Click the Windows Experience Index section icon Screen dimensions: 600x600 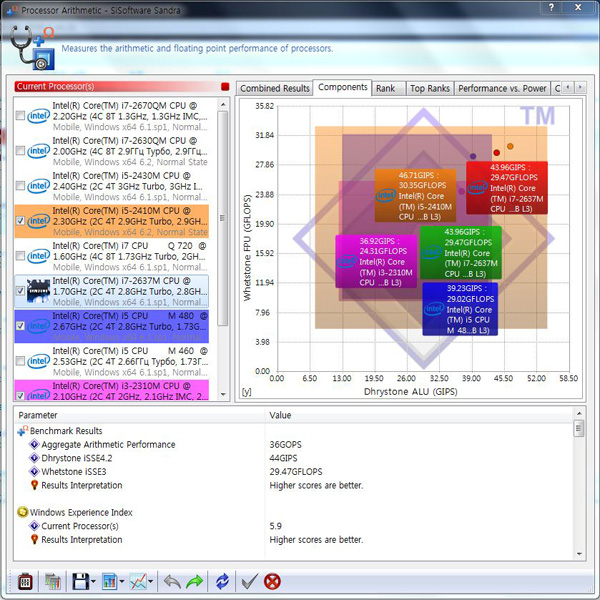point(23,512)
